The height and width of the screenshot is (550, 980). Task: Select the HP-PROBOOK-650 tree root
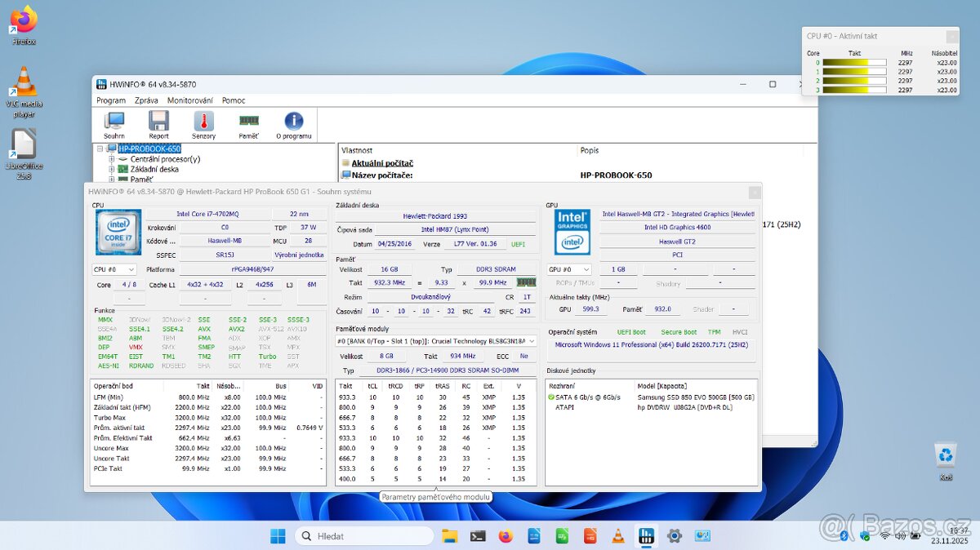(149, 149)
